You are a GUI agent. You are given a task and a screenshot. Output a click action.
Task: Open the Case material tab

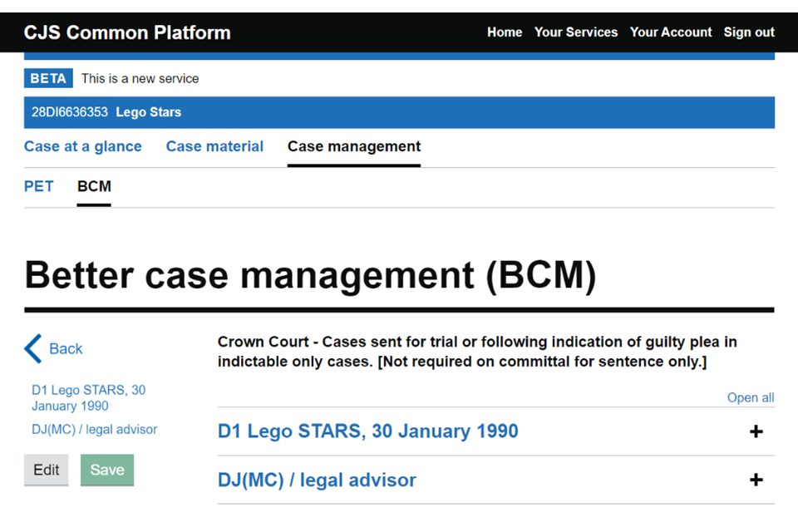pyautogui.click(x=214, y=146)
